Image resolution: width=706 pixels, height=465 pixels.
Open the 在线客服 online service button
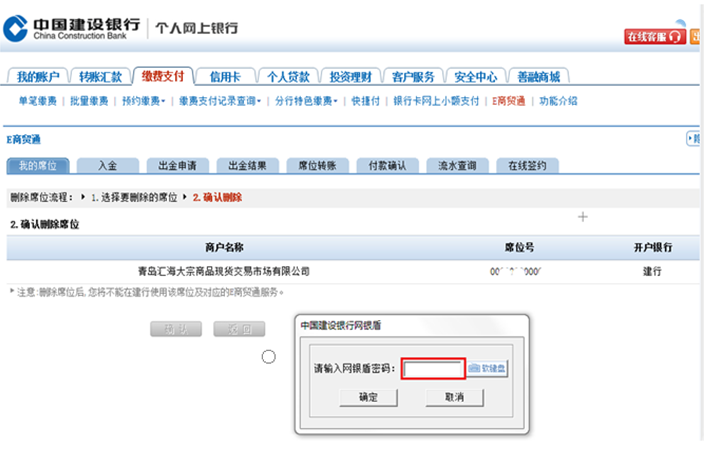(x=655, y=36)
